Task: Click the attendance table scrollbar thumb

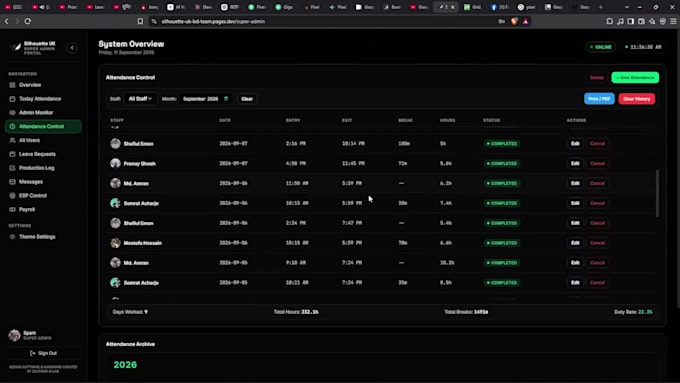Action: coord(657,193)
